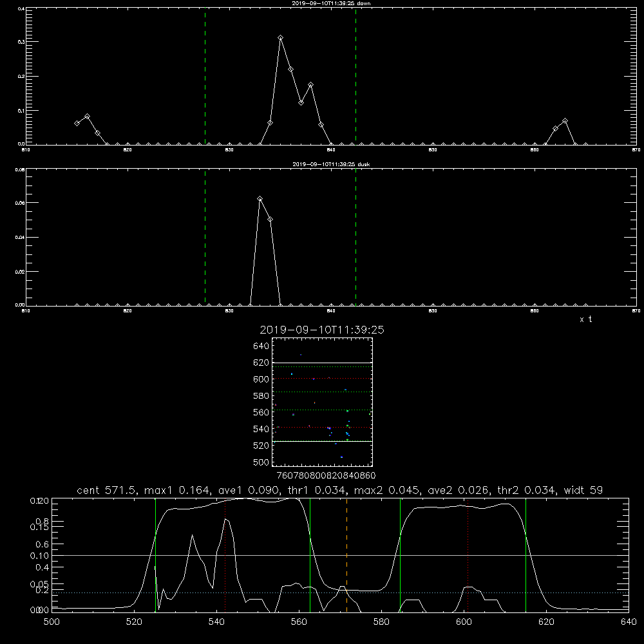Click the '0.2' y-axis label in dawn plot
644x644 pixels.
(x=21, y=77)
